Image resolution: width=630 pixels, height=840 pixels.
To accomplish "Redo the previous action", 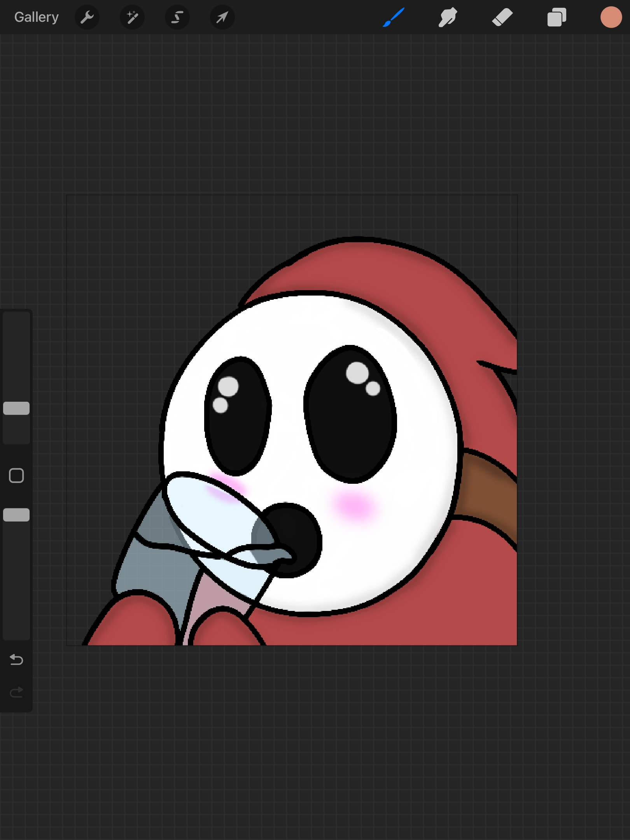I will 16,692.
